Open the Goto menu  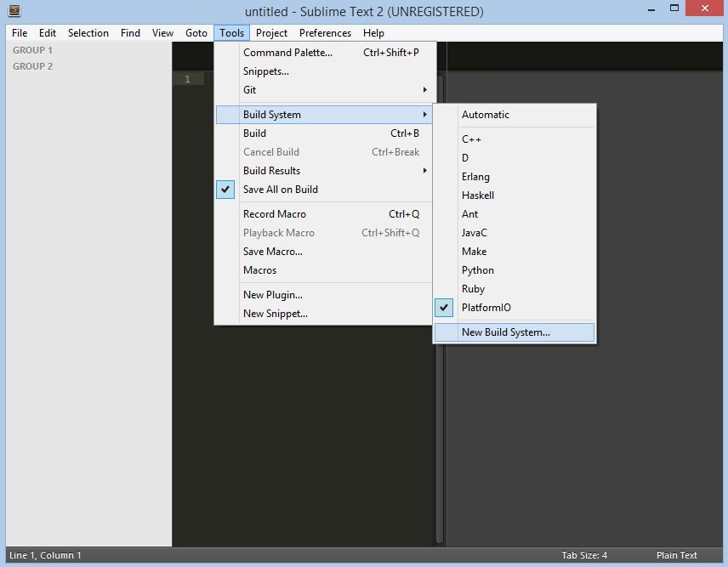[x=196, y=33]
